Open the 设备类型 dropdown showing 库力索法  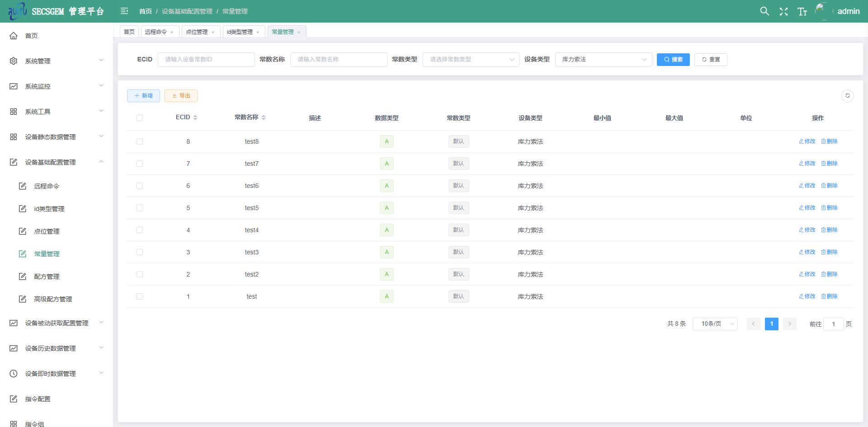[603, 60]
